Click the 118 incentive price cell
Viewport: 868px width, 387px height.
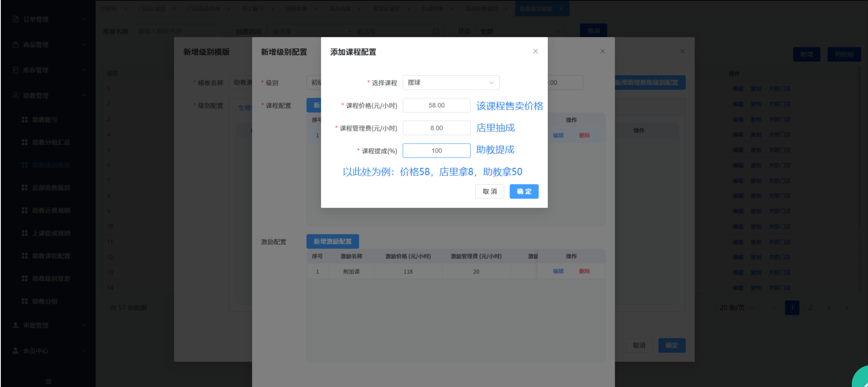pos(408,271)
